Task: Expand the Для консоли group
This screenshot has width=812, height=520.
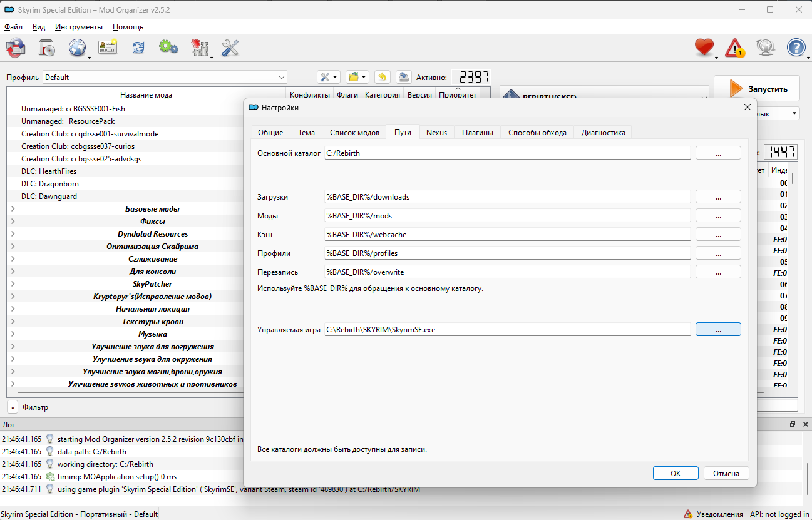Action: (13, 272)
